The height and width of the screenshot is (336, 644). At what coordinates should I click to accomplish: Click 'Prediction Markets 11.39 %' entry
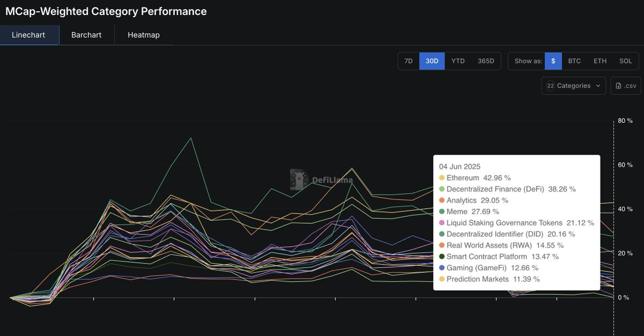click(x=489, y=280)
